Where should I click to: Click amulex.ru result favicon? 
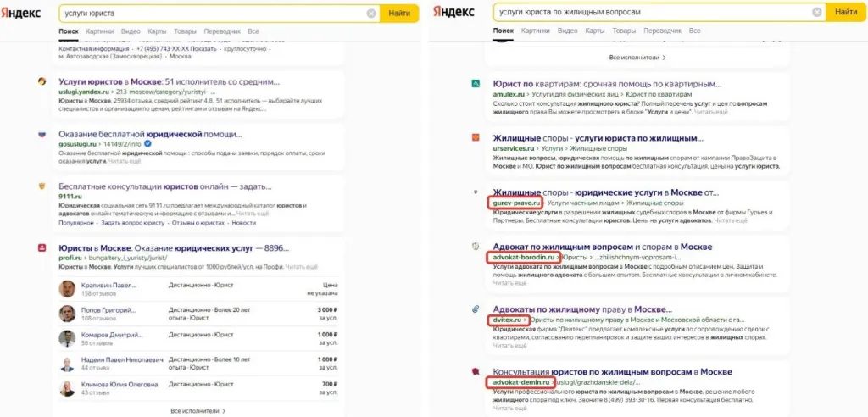tap(476, 84)
